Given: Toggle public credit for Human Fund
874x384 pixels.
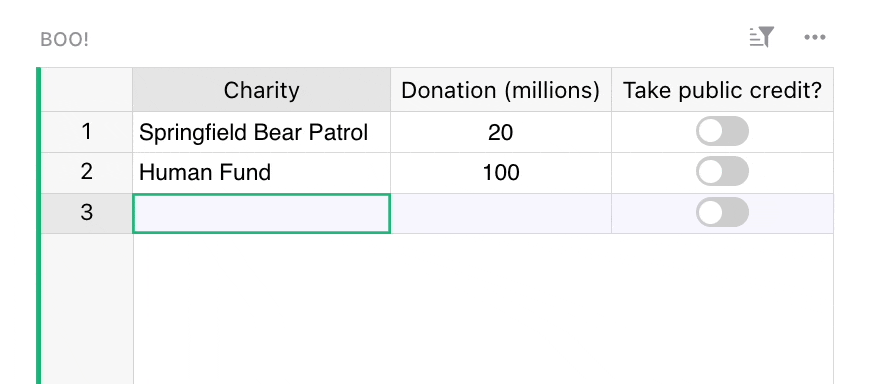Looking at the screenshot, I should 722,172.
